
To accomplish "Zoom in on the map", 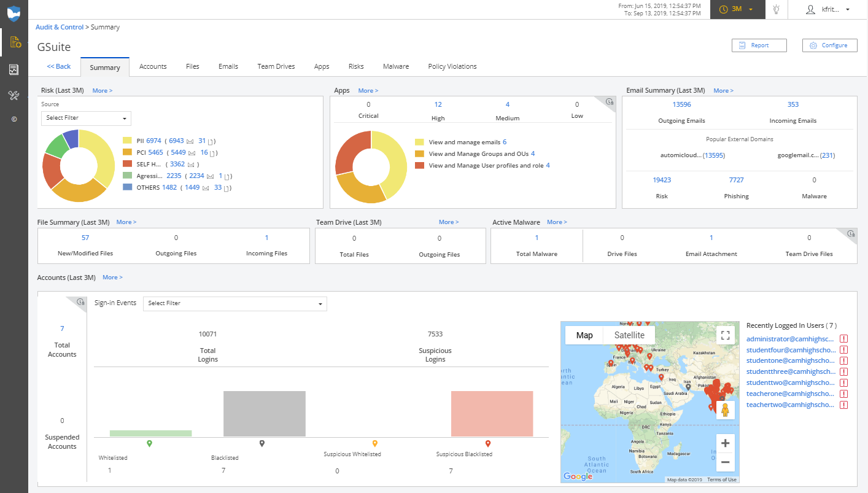I will 725,443.
